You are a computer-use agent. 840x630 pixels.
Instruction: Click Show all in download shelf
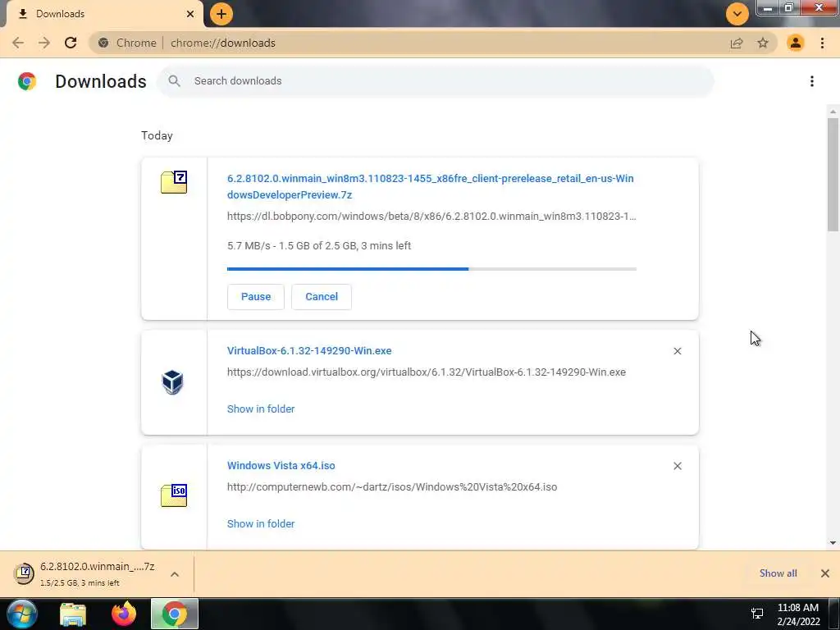point(778,573)
